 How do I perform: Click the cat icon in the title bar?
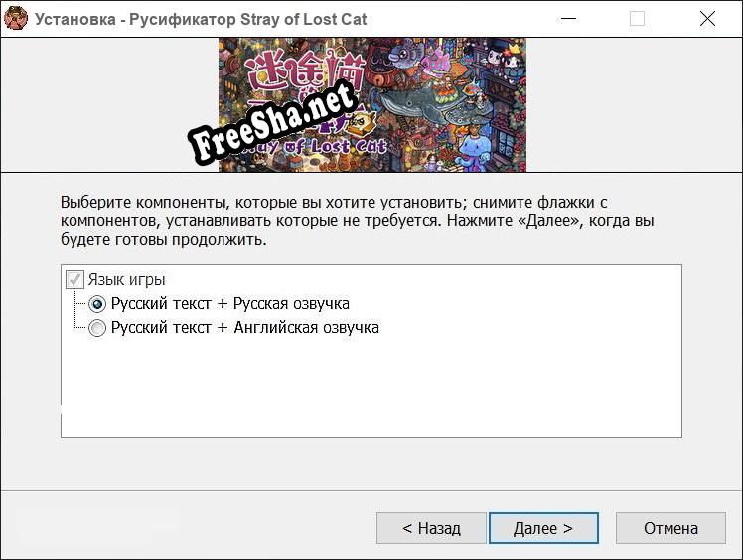click(17, 19)
